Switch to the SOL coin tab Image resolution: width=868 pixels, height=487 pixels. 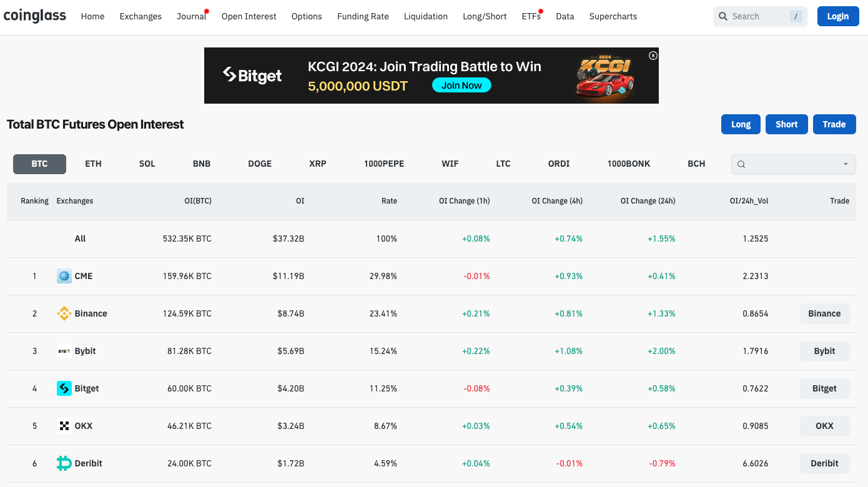tap(147, 164)
